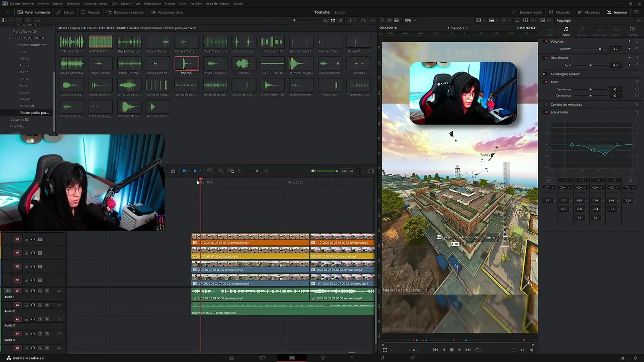Mute audio track A2
This screenshot has width=644, height=362.
click(x=47, y=305)
